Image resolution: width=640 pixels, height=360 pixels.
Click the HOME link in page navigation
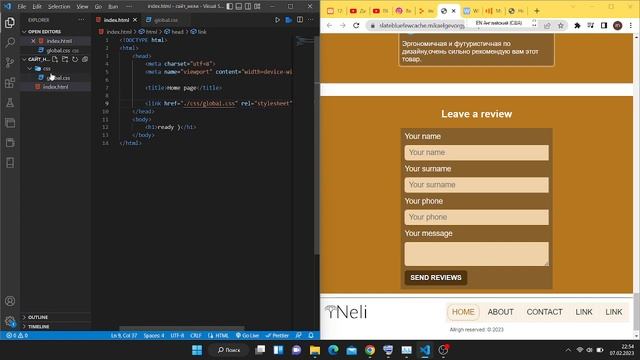tap(463, 312)
